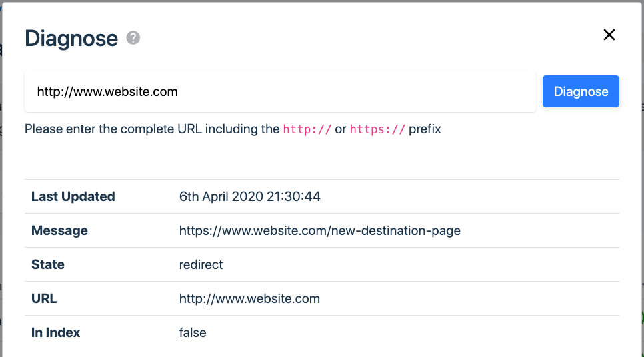The height and width of the screenshot is (357, 644).
Task: Open the help icon beside Diagnose title
Action: pos(133,38)
